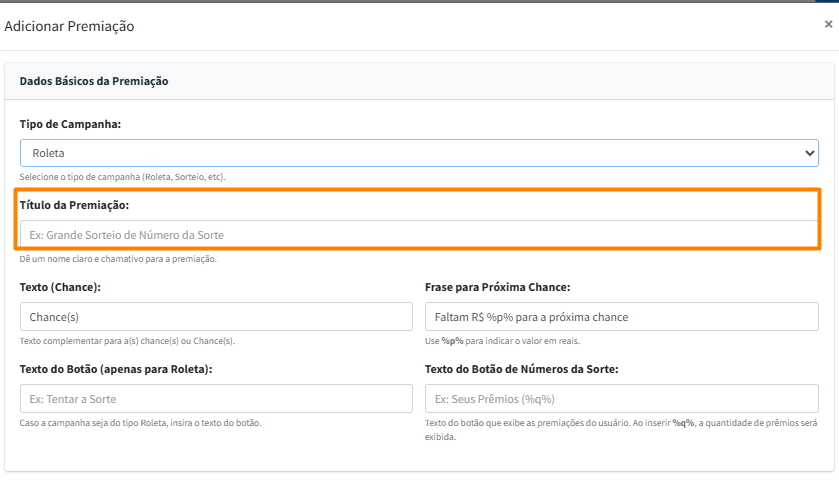Click the Texto (Chance) input field
The width and height of the screenshot is (839, 480).
tap(216, 317)
